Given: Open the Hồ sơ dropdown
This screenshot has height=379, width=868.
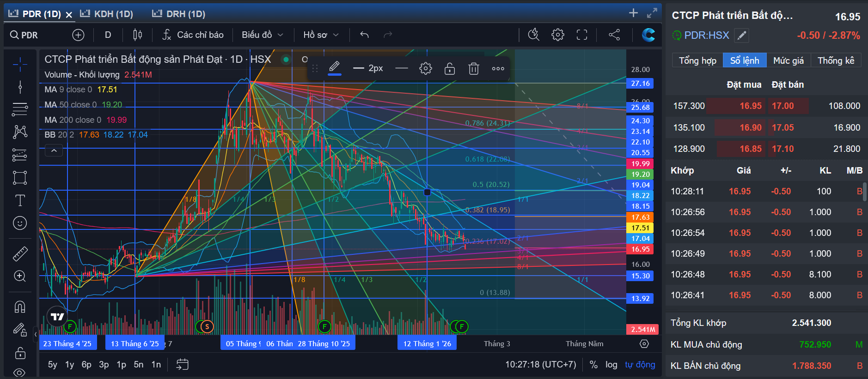Looking at the screenshot, I should pos(321,35).
